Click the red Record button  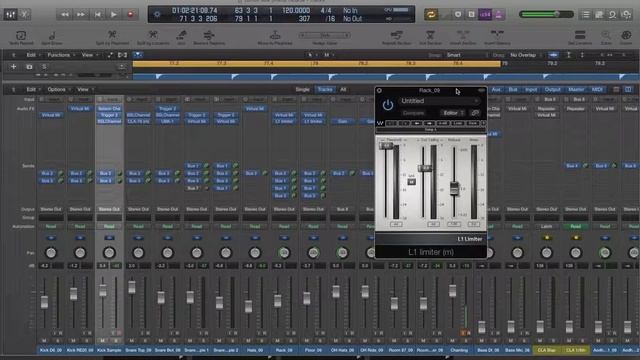click(x=130, y=15)
